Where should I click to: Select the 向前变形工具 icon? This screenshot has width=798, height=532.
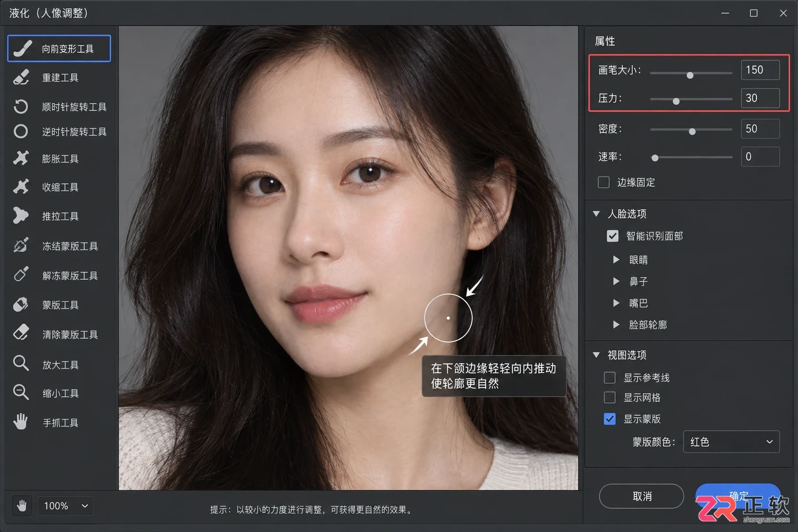point(22,48)
